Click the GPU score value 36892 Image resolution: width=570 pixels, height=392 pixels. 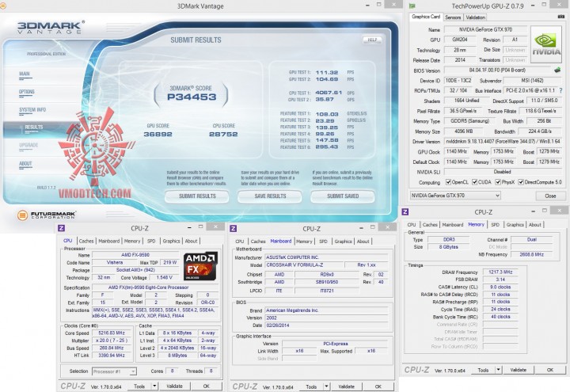(158, 134)
